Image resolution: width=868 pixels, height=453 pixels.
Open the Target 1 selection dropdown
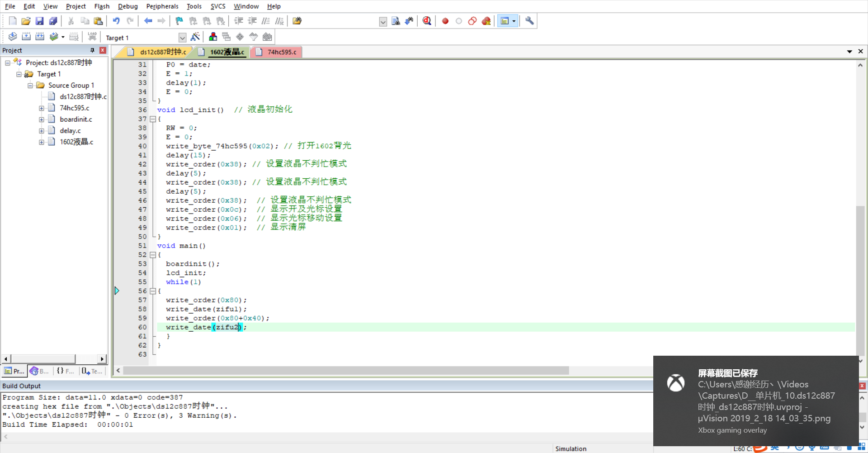click(x=182, y=38)
